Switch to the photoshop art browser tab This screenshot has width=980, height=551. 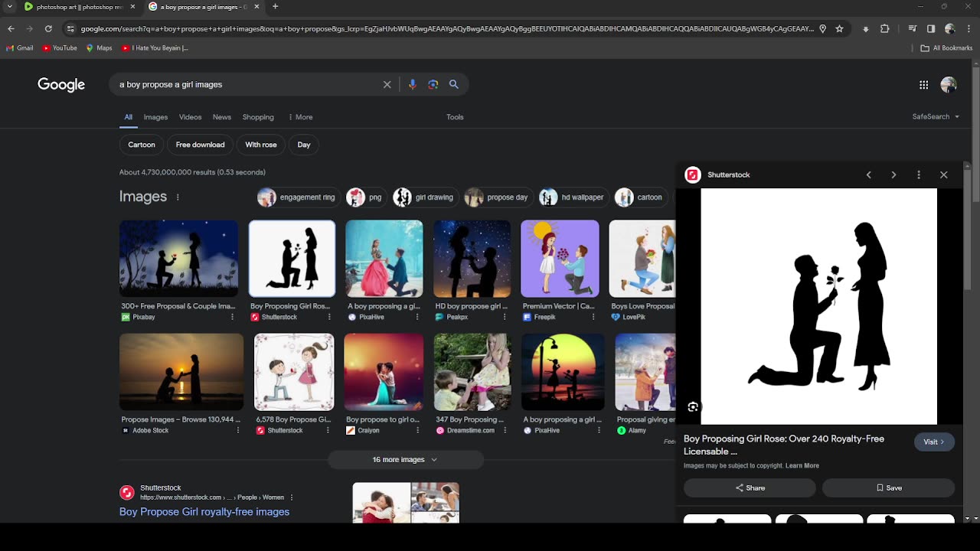80,7
